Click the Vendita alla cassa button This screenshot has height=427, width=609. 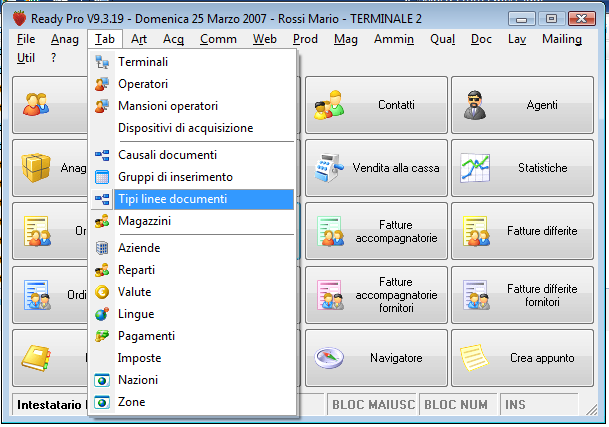376,168
